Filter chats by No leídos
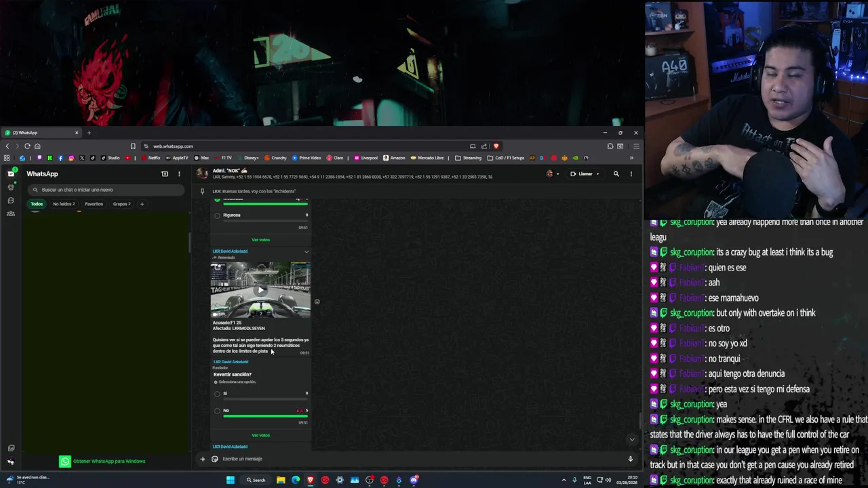 (64, 204)
